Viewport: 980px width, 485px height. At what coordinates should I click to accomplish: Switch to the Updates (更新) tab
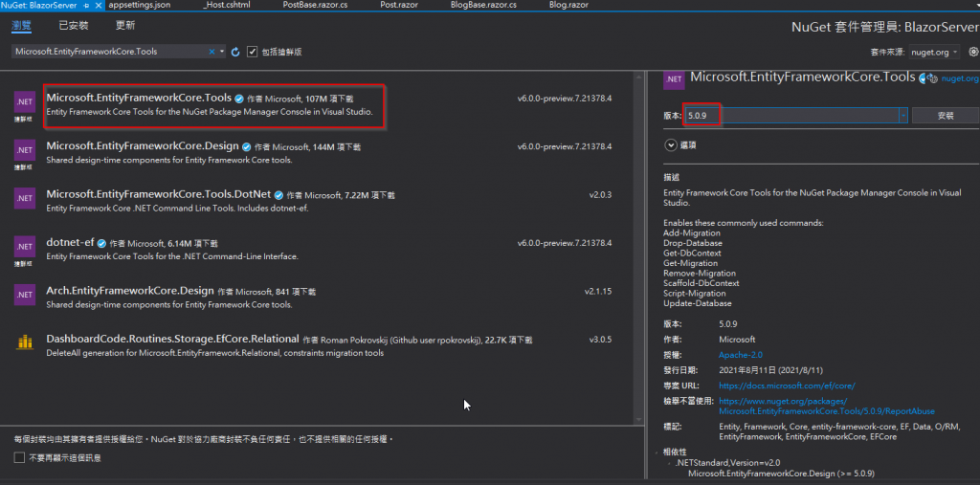point(125,26)
